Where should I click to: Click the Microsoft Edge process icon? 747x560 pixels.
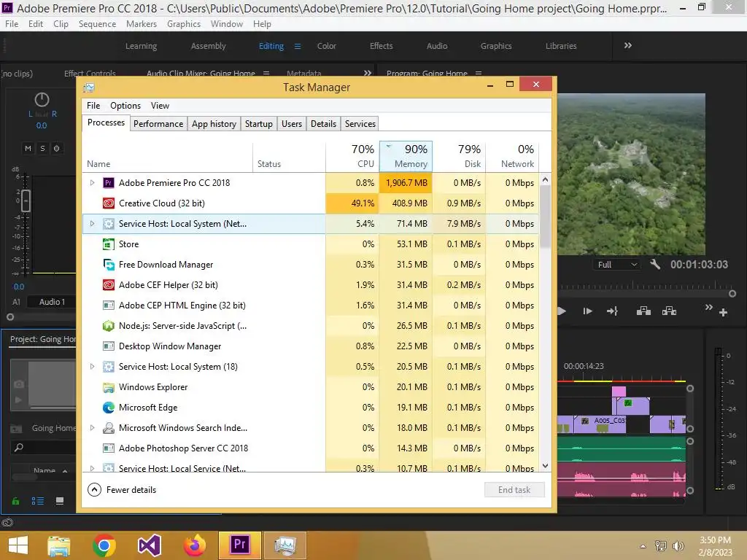(108, 408)
